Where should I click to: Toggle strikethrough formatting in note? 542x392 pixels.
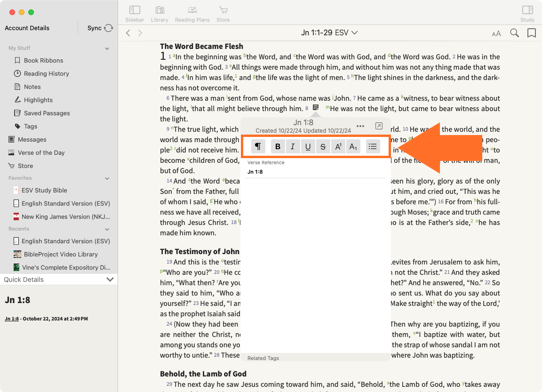(323, 146)
